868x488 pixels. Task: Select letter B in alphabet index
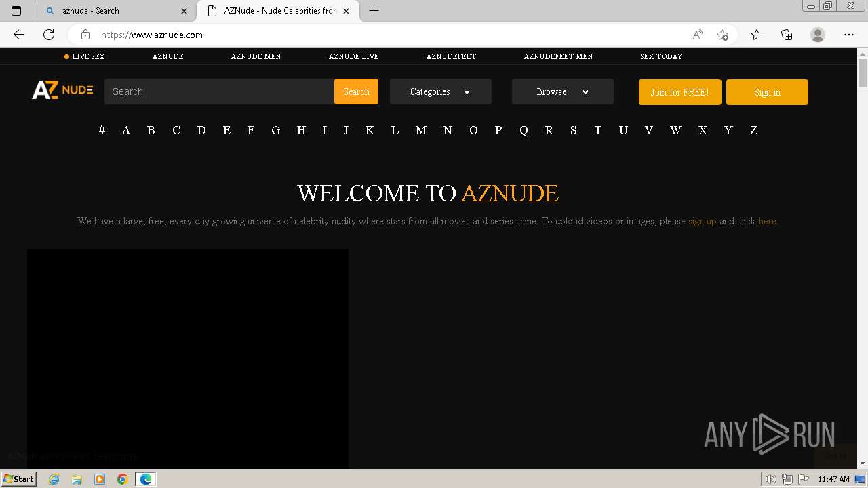pyautogui.click(x=151, y=130)
